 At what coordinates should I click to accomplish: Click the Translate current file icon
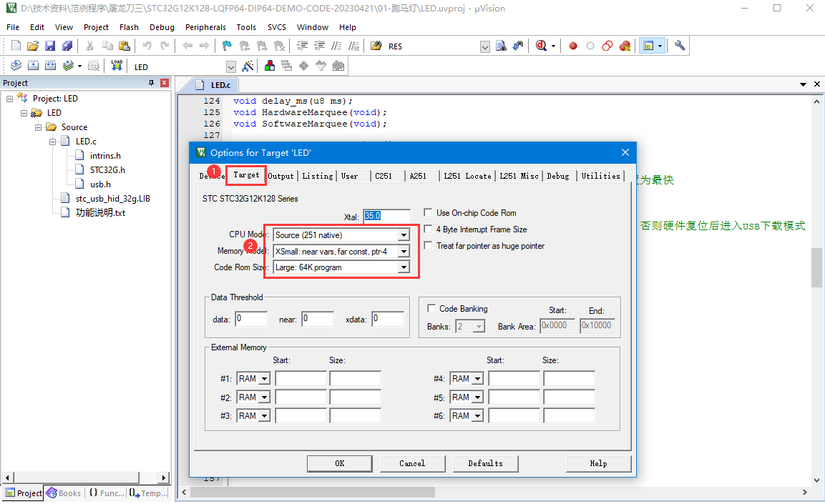(x=16, y=66)
